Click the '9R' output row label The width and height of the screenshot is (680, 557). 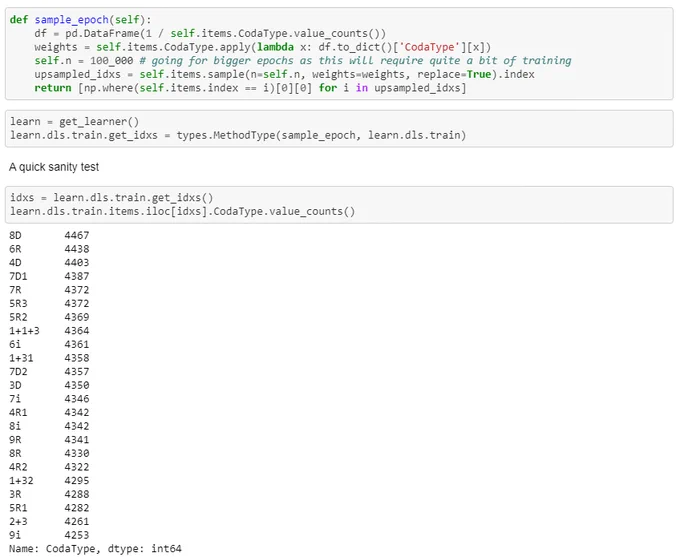(x=15, y=440)
